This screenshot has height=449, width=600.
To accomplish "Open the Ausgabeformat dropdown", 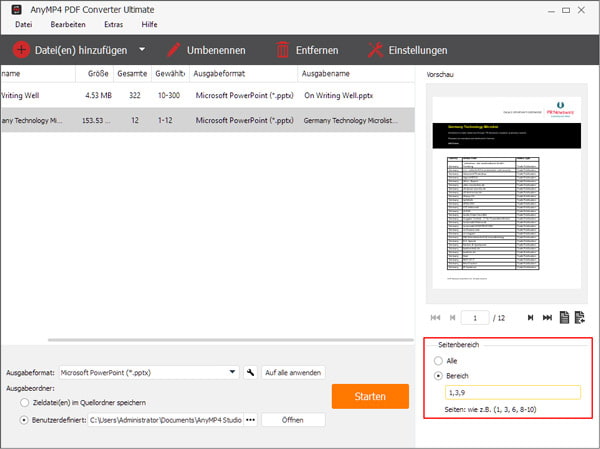I will [149, 372].
